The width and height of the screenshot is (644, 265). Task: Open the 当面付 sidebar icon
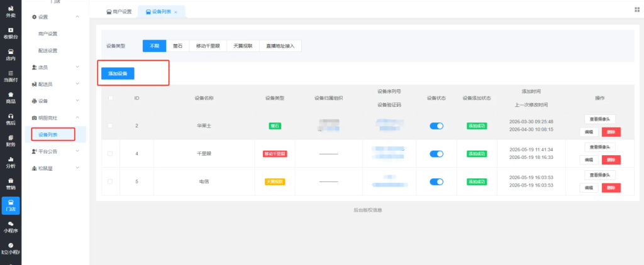[x=11, y=77]
